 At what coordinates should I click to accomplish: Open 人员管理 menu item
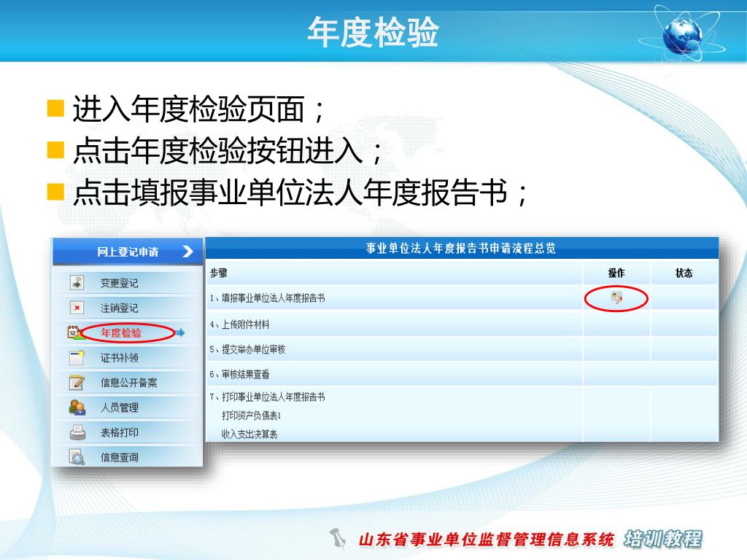(x=120, y=408)
